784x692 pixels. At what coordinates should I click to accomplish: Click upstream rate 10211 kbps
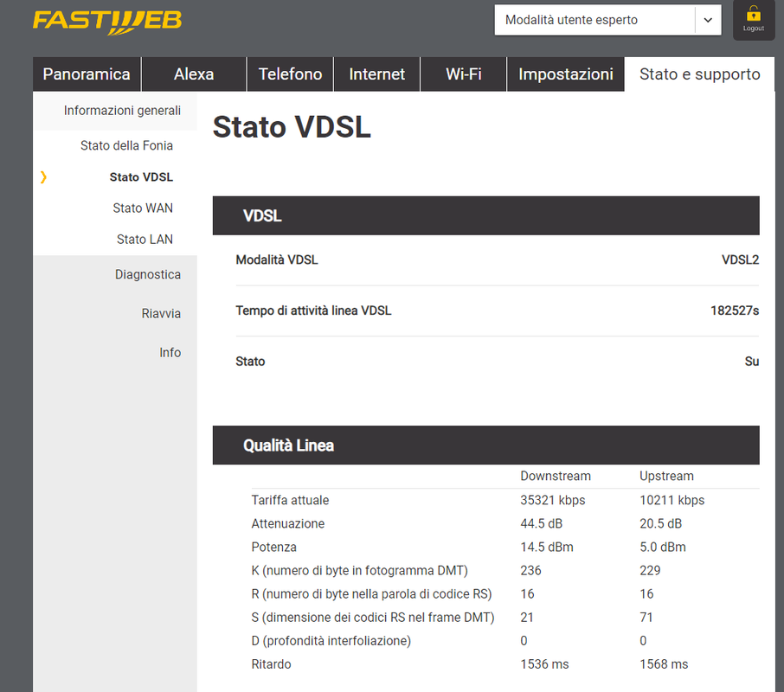pyautogui.click(x=672, y=500)
